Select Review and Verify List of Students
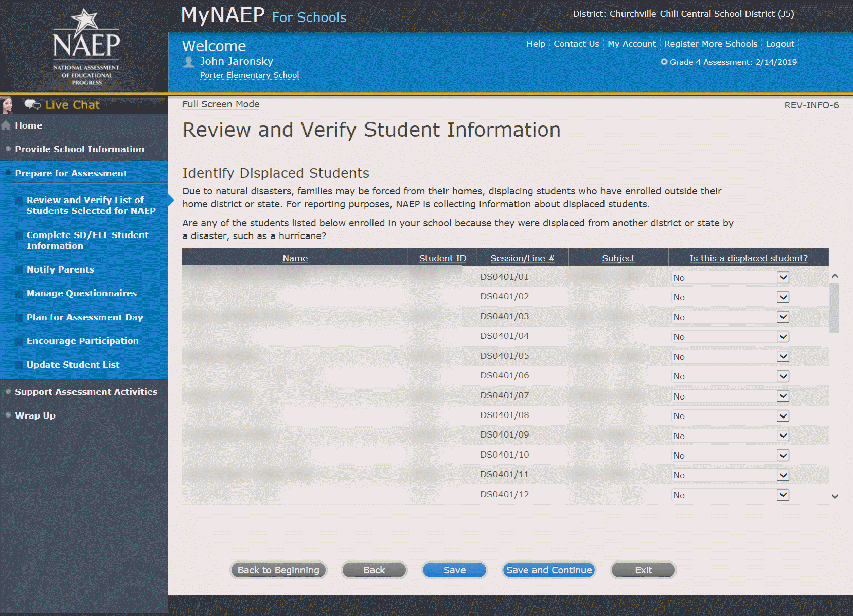The height and width of the screenshot is (616, 853). (x=91, y=205)
